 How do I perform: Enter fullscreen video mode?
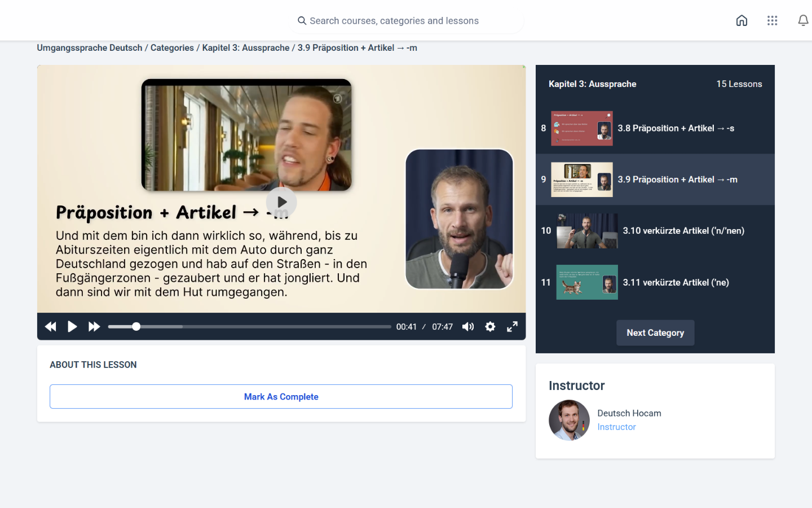click(x=512, y=327)
